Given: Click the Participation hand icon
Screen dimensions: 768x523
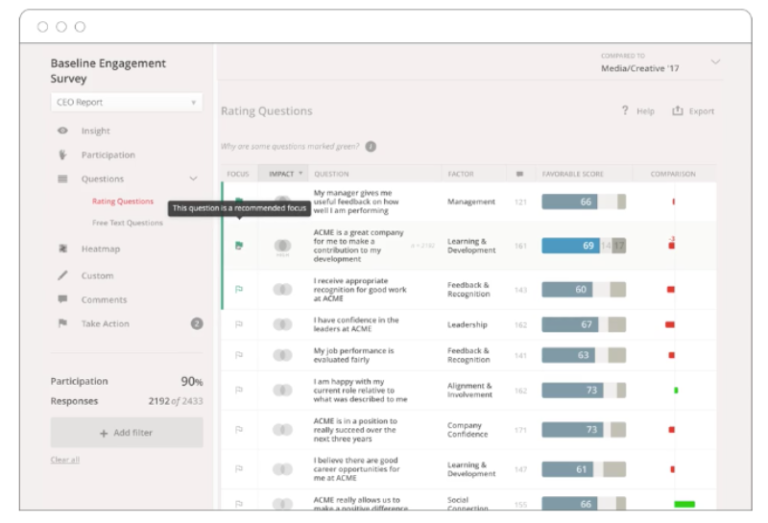Looking at the screenshot, I should pos(63,155).
